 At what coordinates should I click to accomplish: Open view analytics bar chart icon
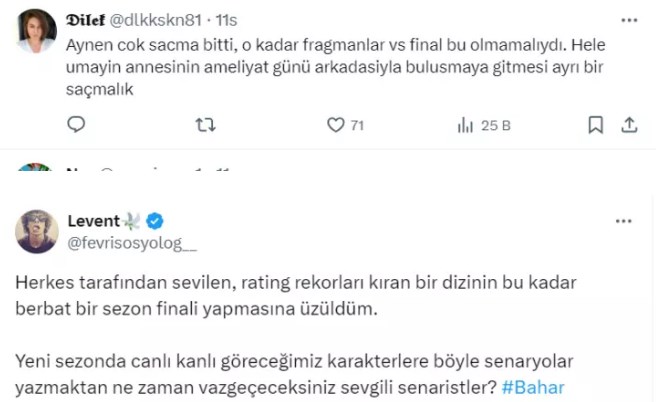(465, 125)
